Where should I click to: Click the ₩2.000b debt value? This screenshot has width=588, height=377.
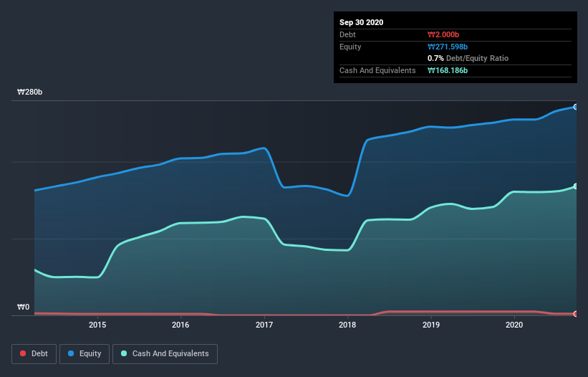(x=443, y=34)
